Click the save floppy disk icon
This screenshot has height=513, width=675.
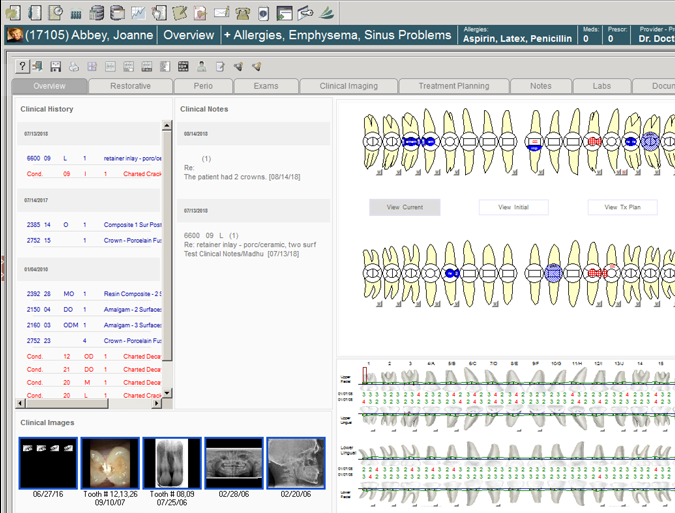[56, 67]
